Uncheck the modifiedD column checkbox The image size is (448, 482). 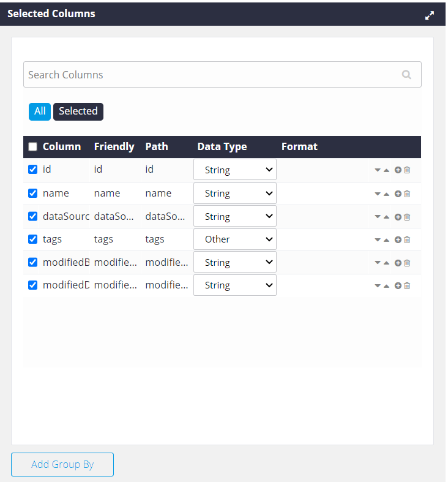click(x=32, y=285)
